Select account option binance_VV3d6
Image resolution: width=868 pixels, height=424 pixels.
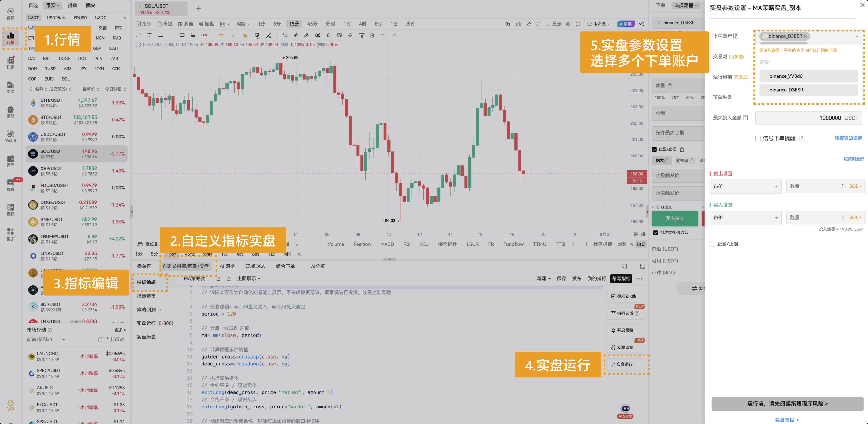point(808,76)
